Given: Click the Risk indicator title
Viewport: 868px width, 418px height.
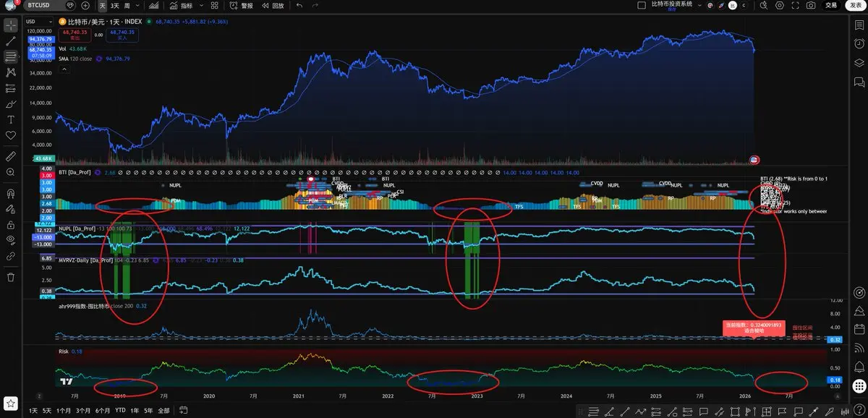Looking at the screenshot, I should coord(63,351).
